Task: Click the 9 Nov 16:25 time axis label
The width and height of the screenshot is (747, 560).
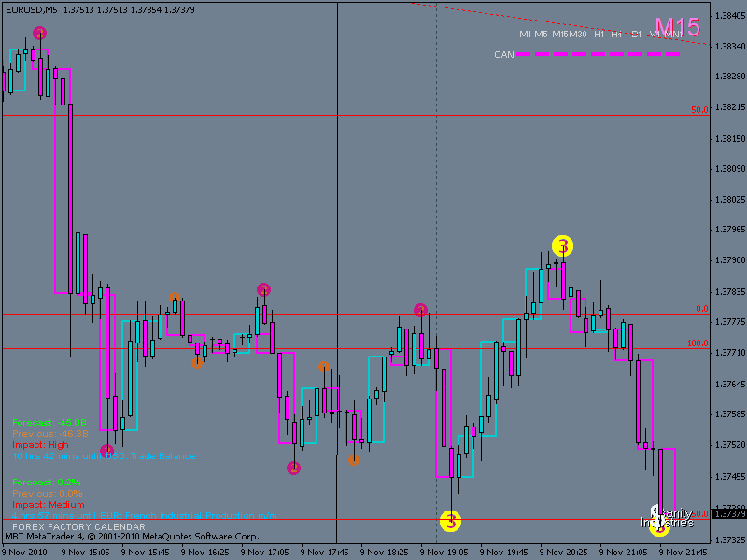Action: pyautogui.click(x=204, y=553)
